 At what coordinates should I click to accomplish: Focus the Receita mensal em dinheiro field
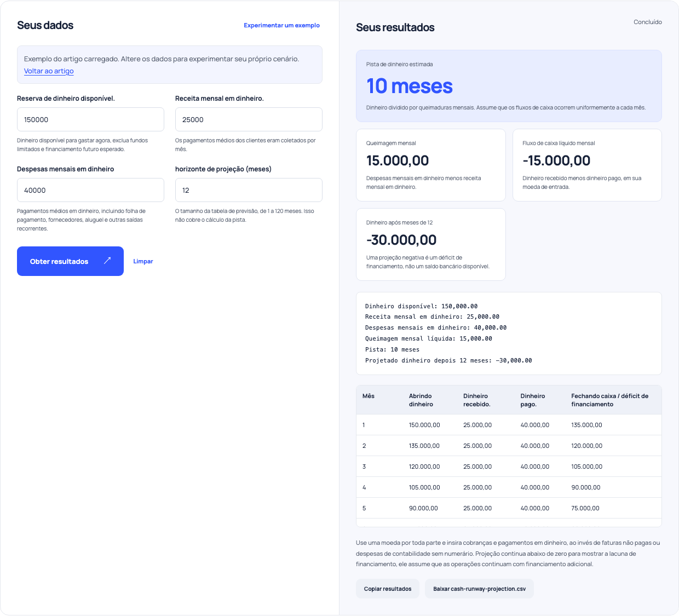249,119
